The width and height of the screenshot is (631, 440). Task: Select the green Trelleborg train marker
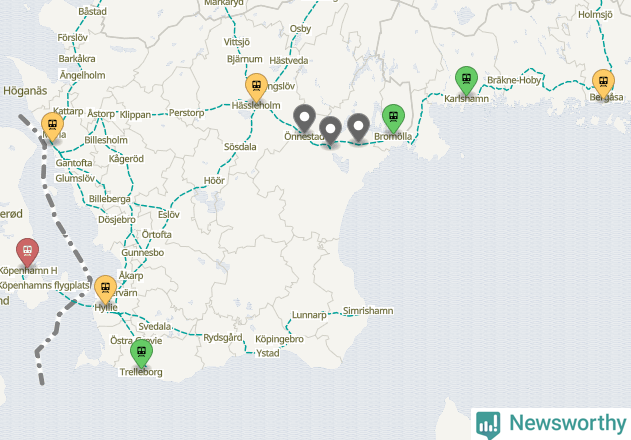[x=141, y=353]
